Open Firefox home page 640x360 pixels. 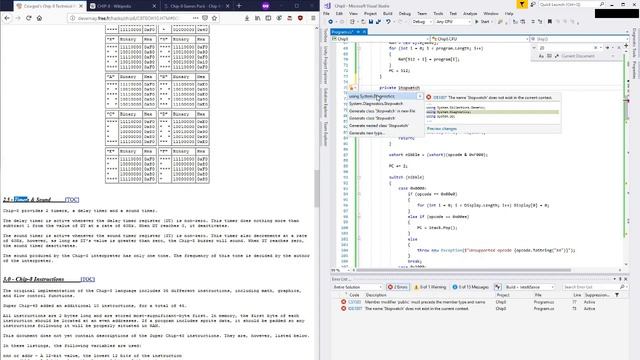39,18
